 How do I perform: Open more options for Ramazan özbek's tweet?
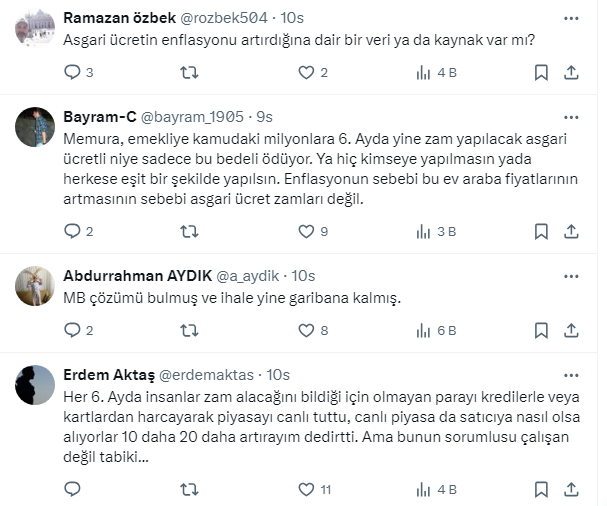tap(571, 18)
